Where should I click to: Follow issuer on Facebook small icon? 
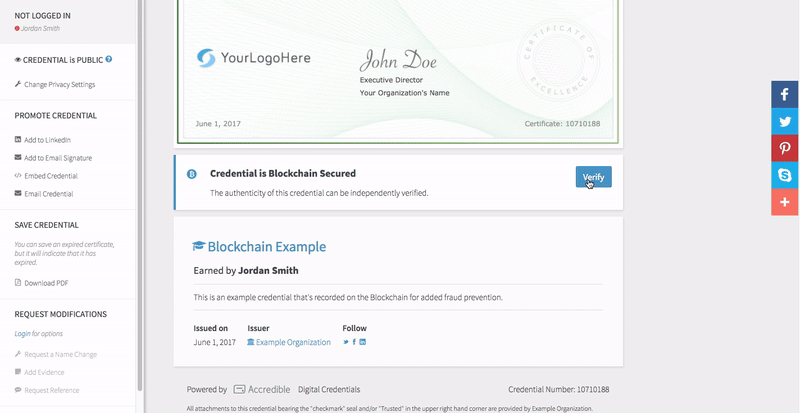click(x=354, y=342)
